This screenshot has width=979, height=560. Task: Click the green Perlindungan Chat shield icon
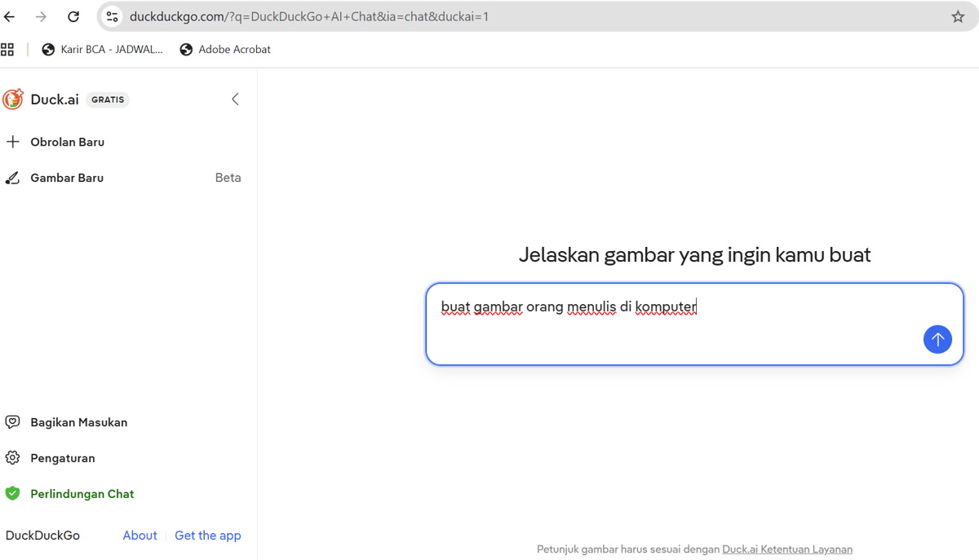click(x=12, y=493)
